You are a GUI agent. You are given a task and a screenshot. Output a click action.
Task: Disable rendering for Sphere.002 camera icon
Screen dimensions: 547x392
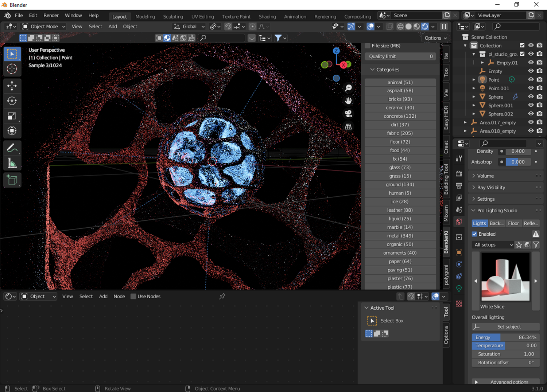click(x=540, y=114)
